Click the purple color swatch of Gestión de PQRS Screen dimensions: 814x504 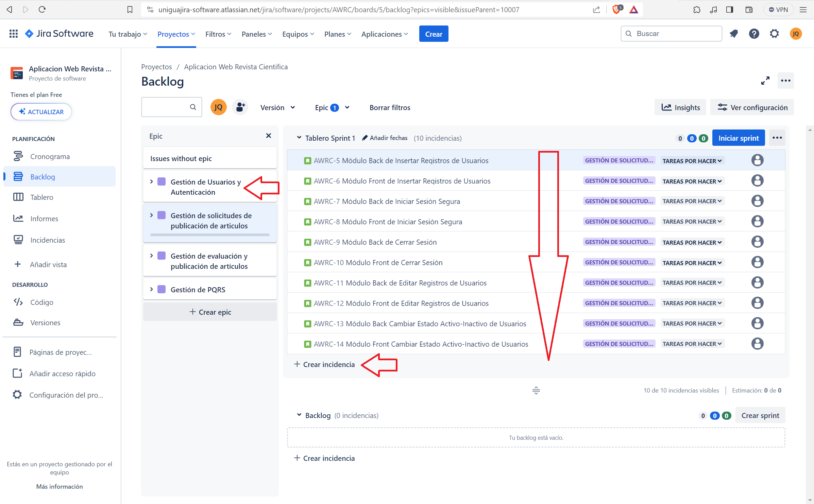coord(162,290)
